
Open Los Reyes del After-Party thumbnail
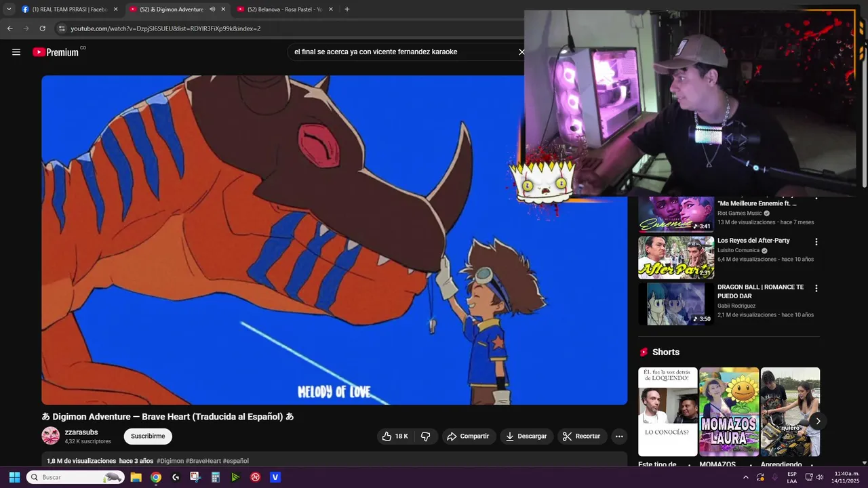point(676,258)
